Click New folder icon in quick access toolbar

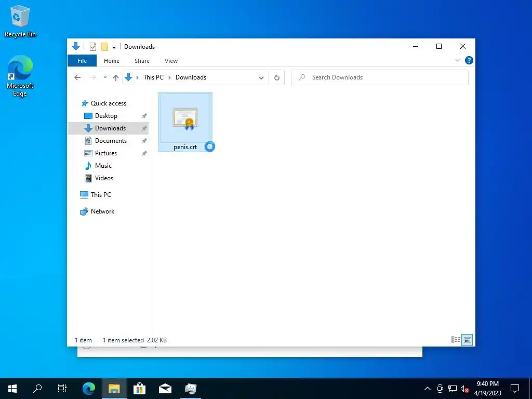105,46
